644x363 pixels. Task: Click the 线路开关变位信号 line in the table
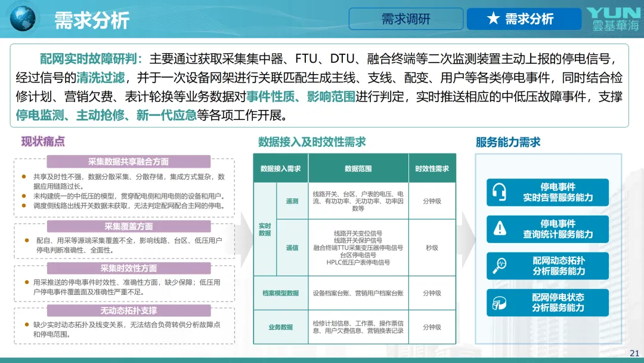click(x=358, y=233)
